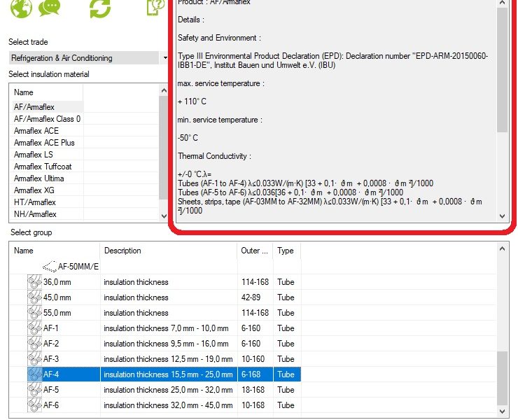Click material list scrollbar down arrow
Viewport: 518px width, 420px height.
[164, 216]
